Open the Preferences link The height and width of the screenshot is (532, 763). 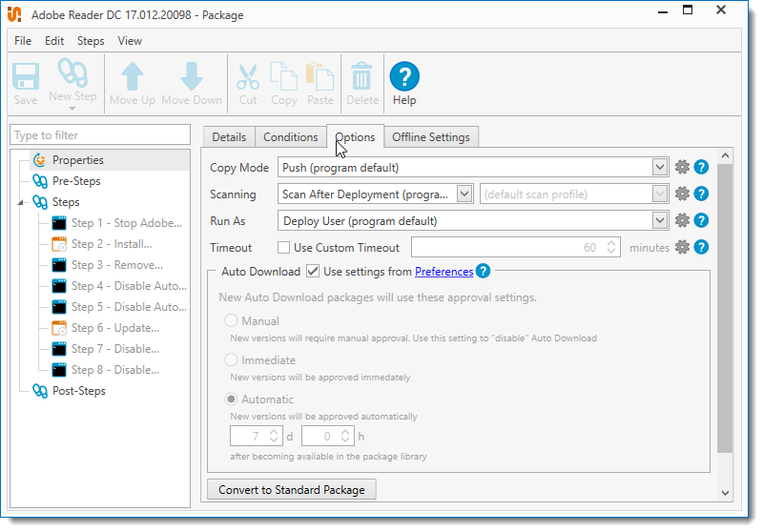pyautogui.click(x=443, y=272)
